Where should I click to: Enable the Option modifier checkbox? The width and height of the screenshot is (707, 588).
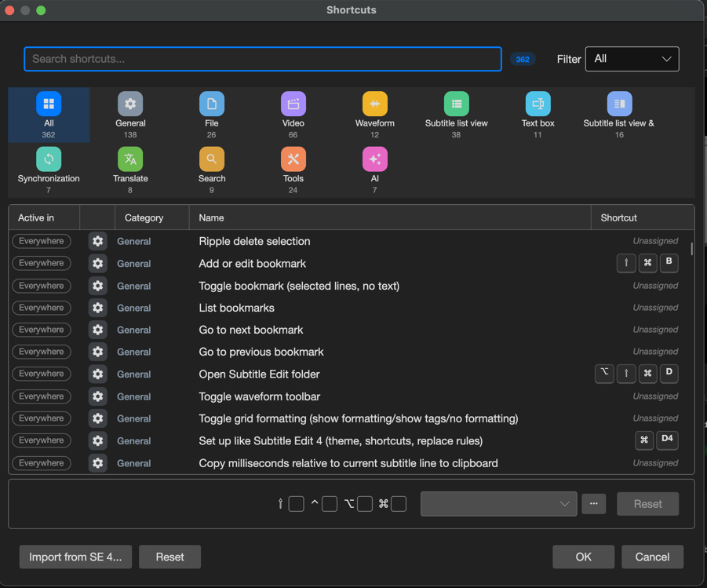point(365,504)
